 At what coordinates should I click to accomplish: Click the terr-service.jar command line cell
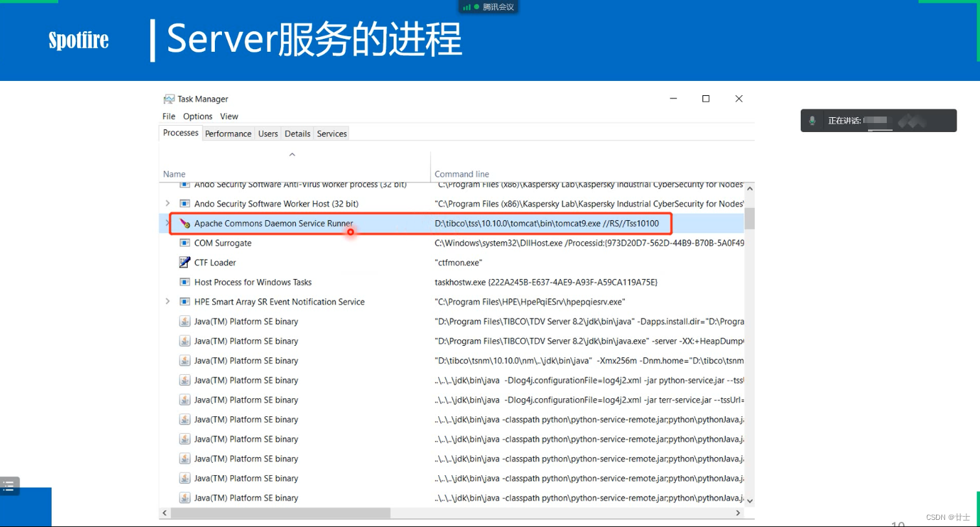589,400
